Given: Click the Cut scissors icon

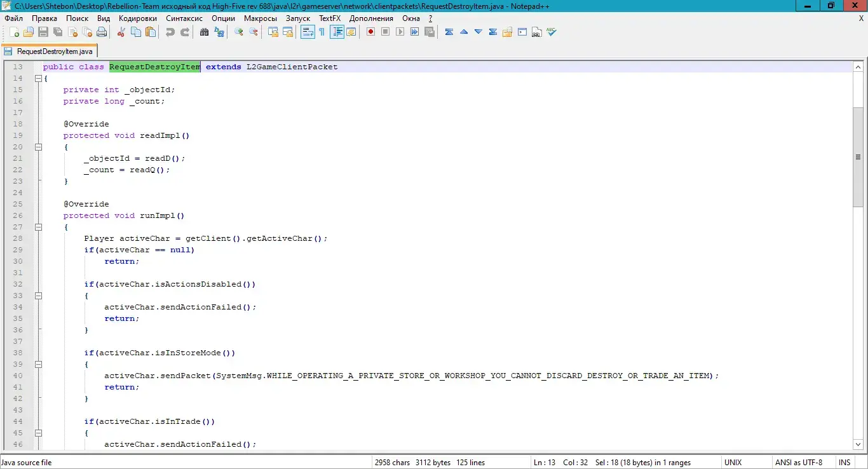Looking at the screenshot, I should tap(121, 32).
